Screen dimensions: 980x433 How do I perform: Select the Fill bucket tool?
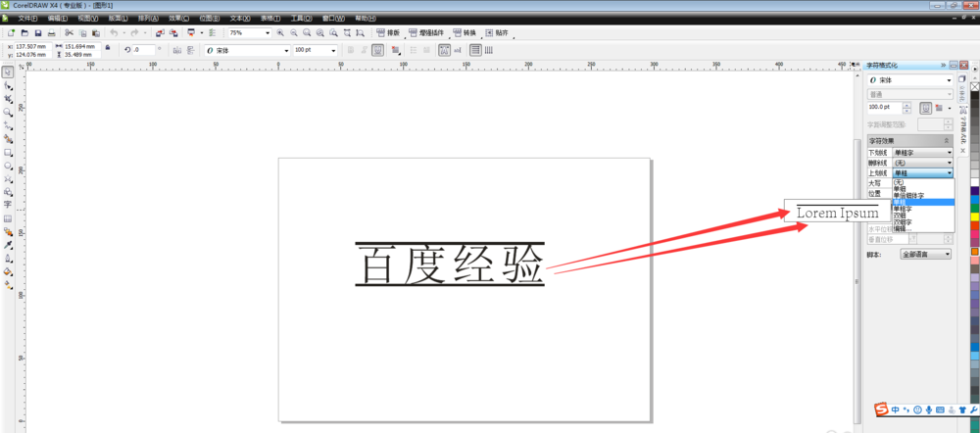(8, 271)
